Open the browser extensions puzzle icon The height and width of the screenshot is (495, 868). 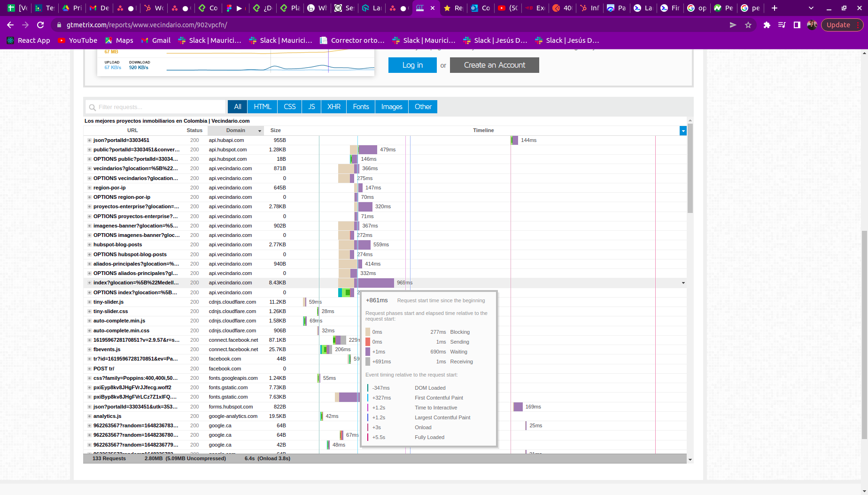coord(767,25)
